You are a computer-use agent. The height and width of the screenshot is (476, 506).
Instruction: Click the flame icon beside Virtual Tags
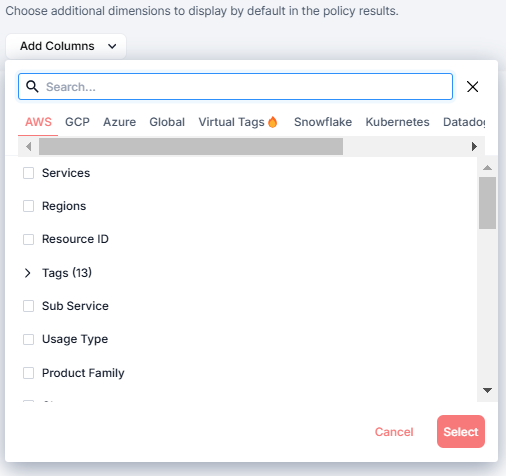coord(273,122)
